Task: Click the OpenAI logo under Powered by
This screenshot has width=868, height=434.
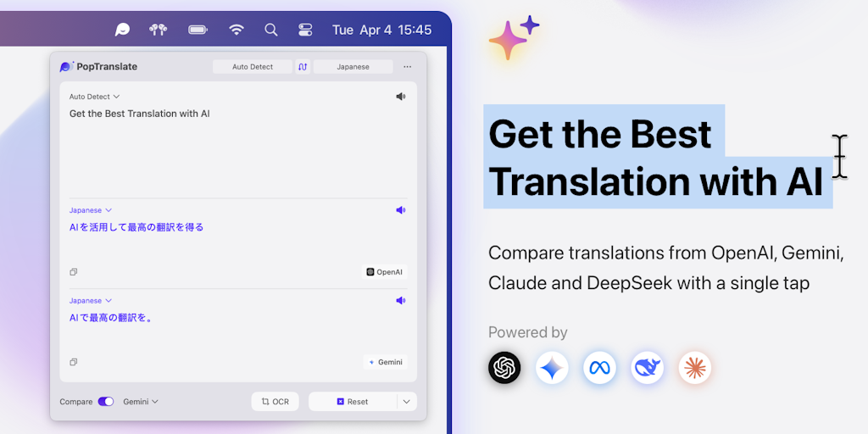Action: click(x=504, y=368)
